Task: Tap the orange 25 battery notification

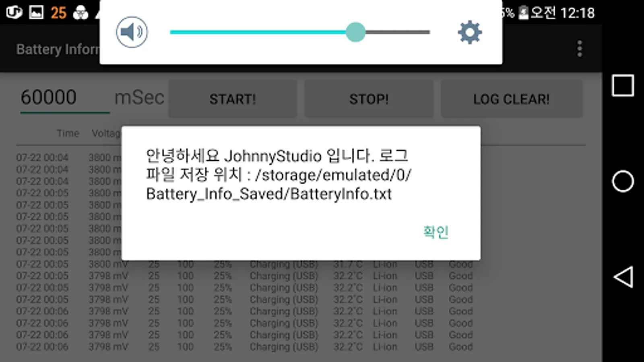Action: 58,13
